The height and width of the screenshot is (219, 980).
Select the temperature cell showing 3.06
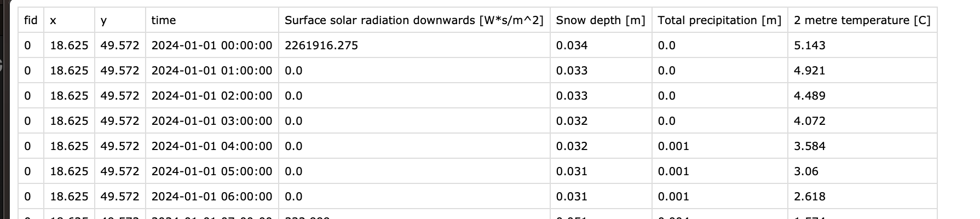[x=806, y=171]
